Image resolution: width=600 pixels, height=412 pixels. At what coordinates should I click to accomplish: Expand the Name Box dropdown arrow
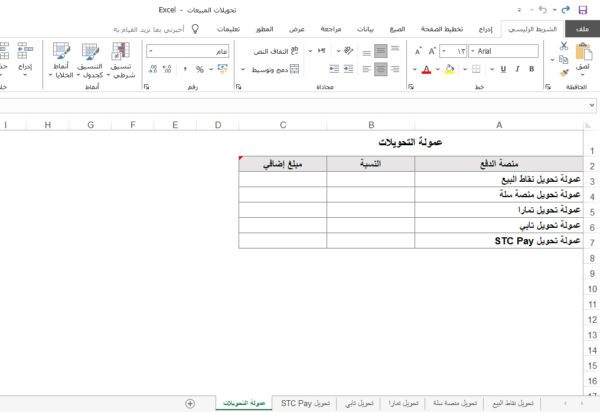pyautogui.click(x=592, y=105)
